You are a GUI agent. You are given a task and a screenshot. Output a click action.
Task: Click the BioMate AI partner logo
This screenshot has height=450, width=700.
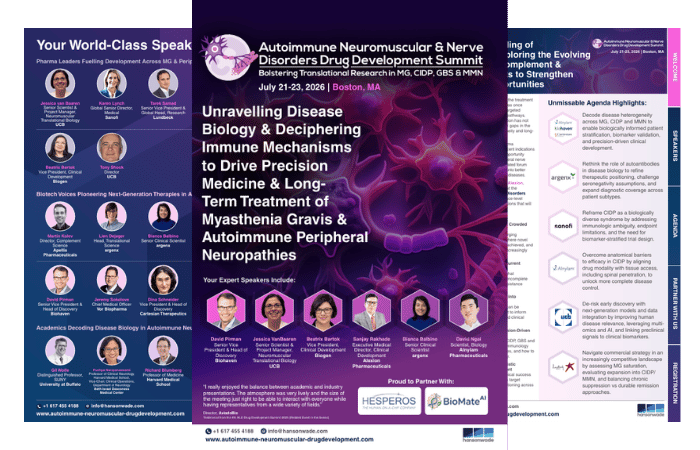tap(456, 401)
